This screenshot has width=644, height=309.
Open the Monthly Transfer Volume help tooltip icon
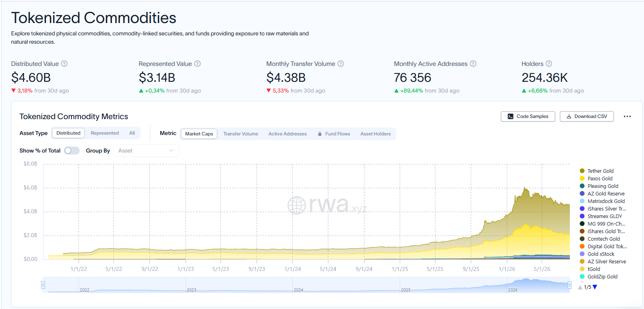coord(341,64)
